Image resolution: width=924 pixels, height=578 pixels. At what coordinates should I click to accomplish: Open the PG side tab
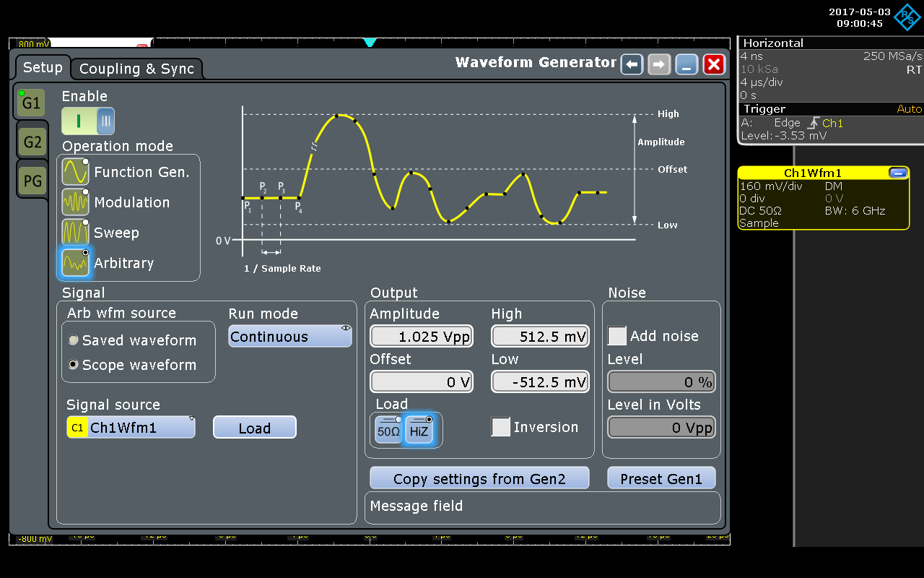[x=32, y=181]
